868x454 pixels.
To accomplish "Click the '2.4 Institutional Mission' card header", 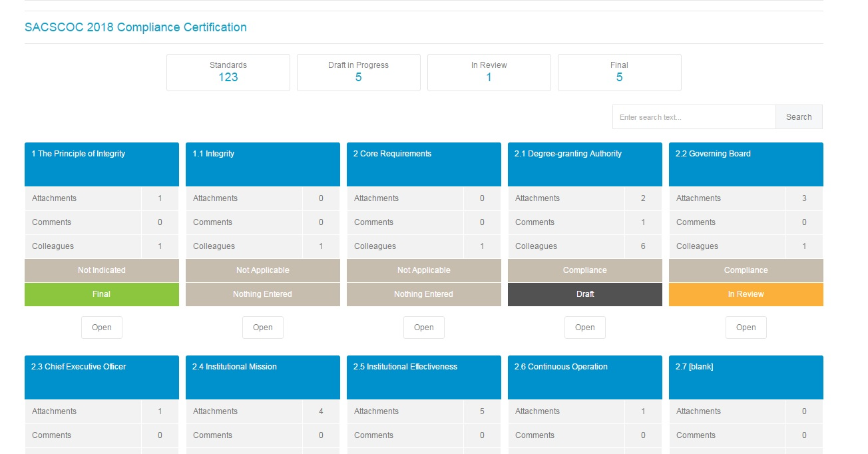I will coord(263,377).
